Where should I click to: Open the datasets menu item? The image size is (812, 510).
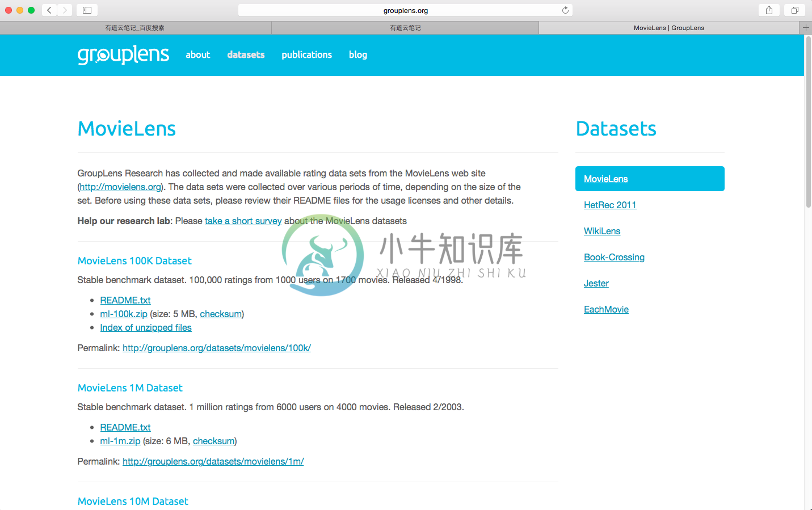point(246,54)
